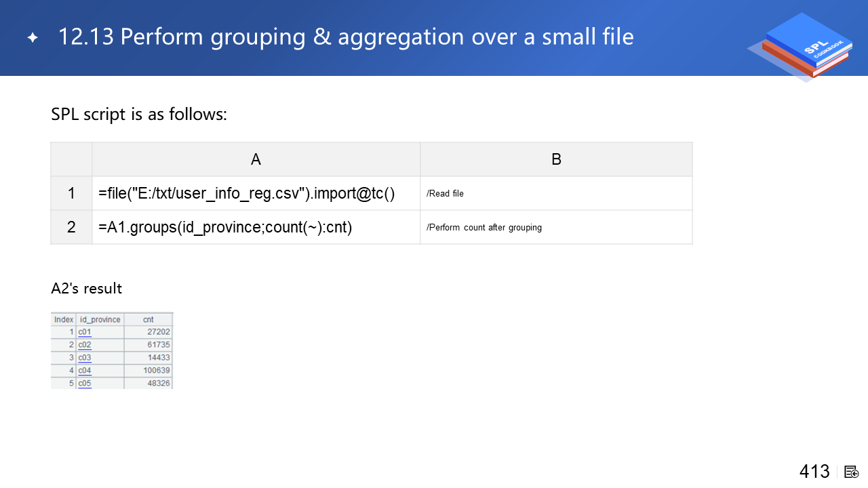This screenshot has width=868, height=488.
Task: Follow the c03 link in results
Action: tap(84, 358)
